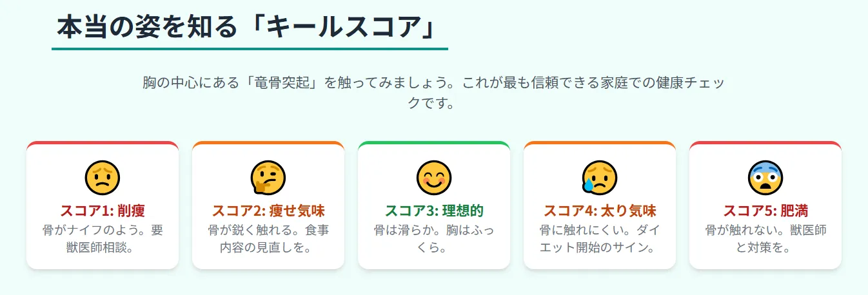Screen dimensions: 868x295
Task: Click the 骨に触れにくい description text
Action: (x=600, y=239)
